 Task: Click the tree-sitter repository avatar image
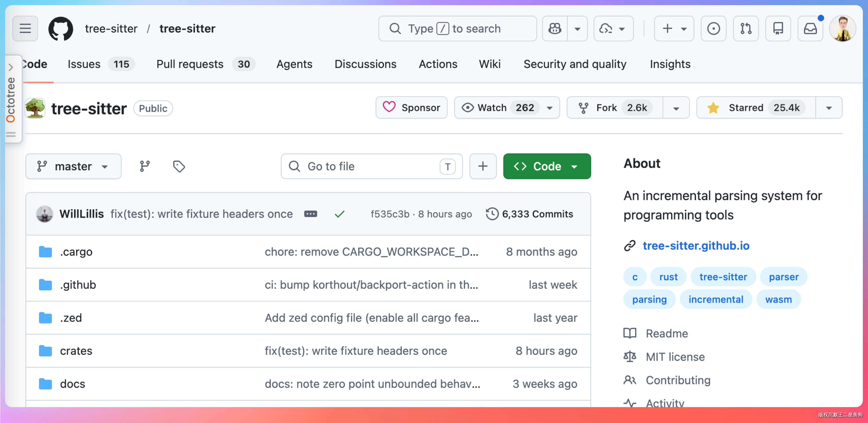coord(35,108)
